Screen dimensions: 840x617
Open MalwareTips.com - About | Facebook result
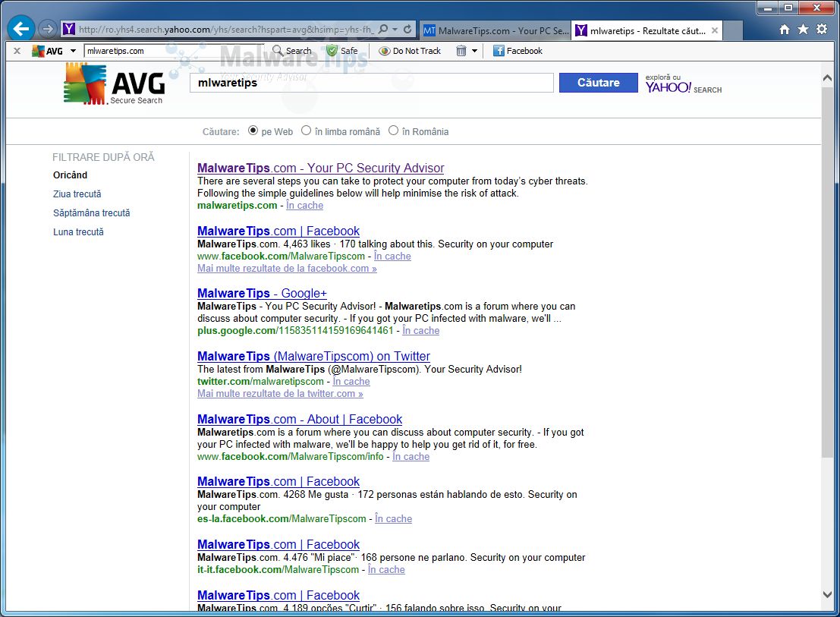point(300,420)
